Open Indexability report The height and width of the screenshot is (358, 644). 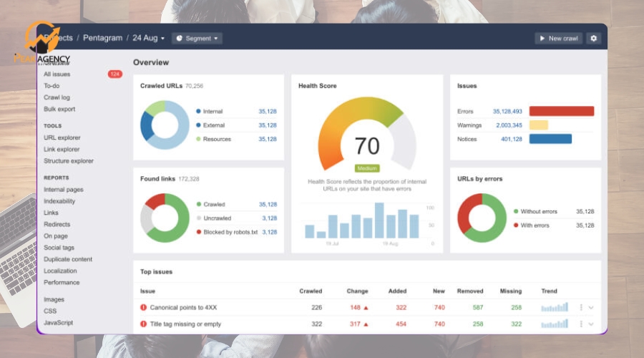tap(59, 201)
